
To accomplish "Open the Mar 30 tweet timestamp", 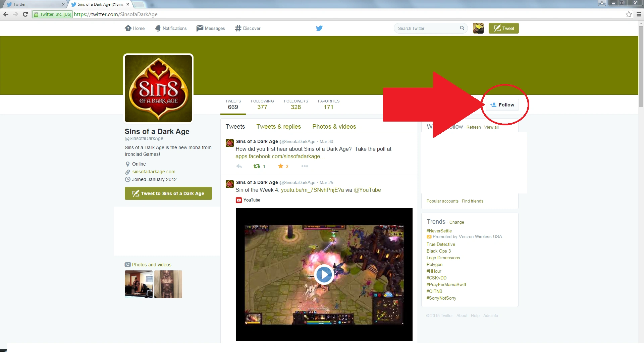I will tap(326, 142).
